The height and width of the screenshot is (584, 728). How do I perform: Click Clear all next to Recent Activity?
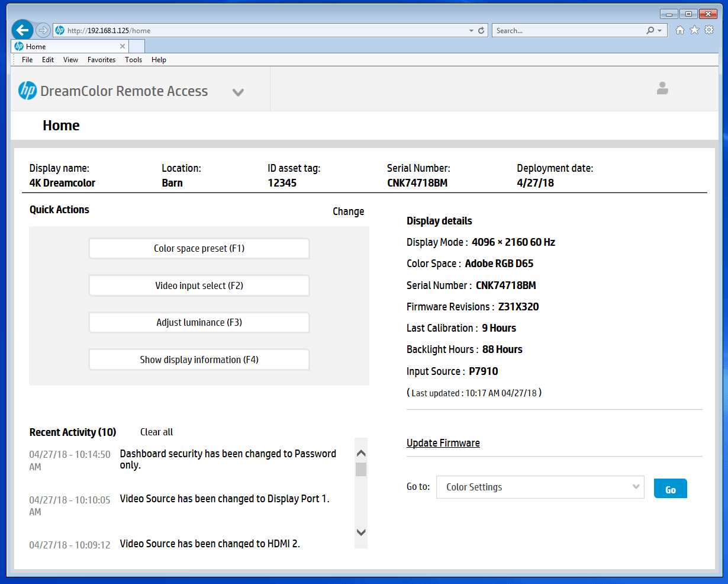click(157, 432)
